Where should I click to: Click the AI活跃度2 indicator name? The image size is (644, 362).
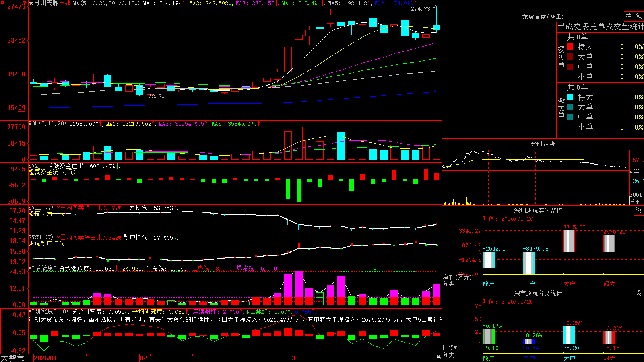point(43,268)
